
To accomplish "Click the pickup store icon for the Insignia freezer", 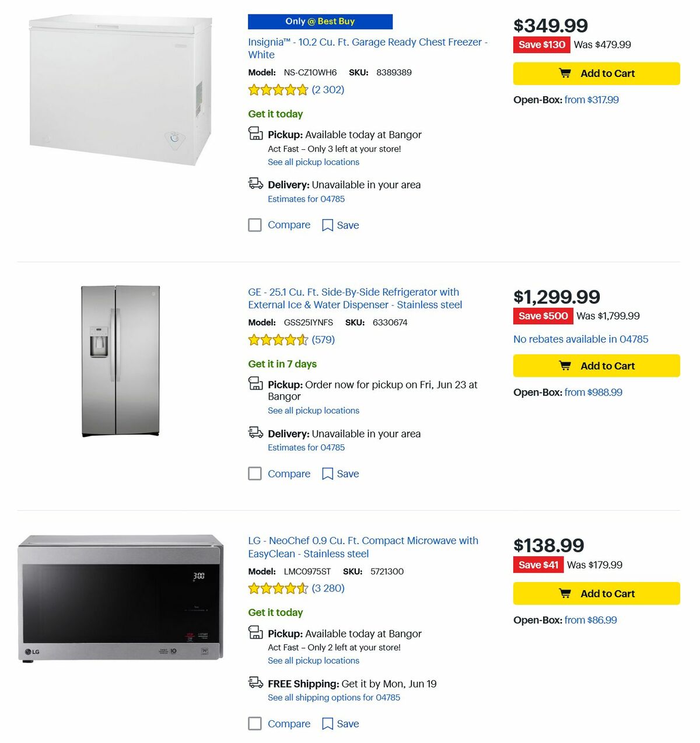I will coord(256,134).
